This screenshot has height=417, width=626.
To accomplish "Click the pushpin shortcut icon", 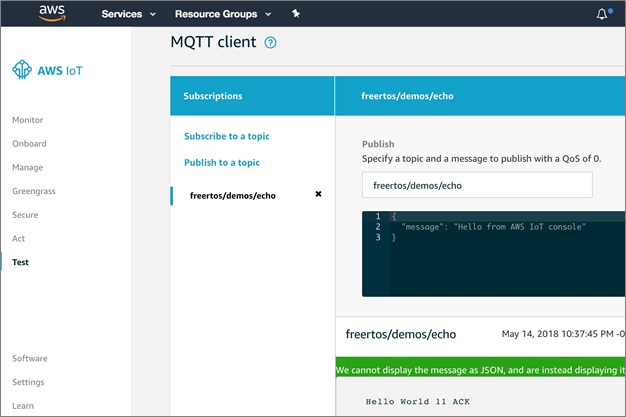I will 296,14.
